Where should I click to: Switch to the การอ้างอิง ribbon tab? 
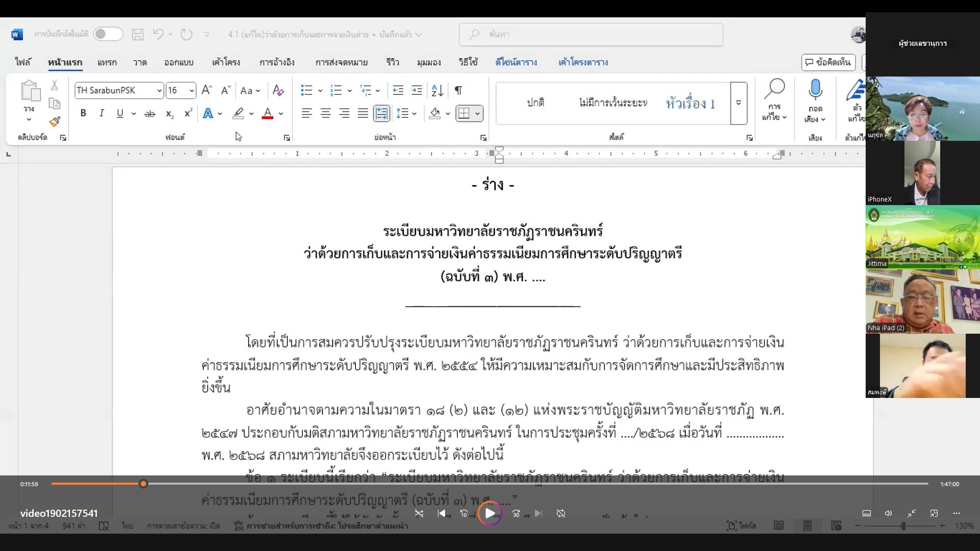click(277, 62)
